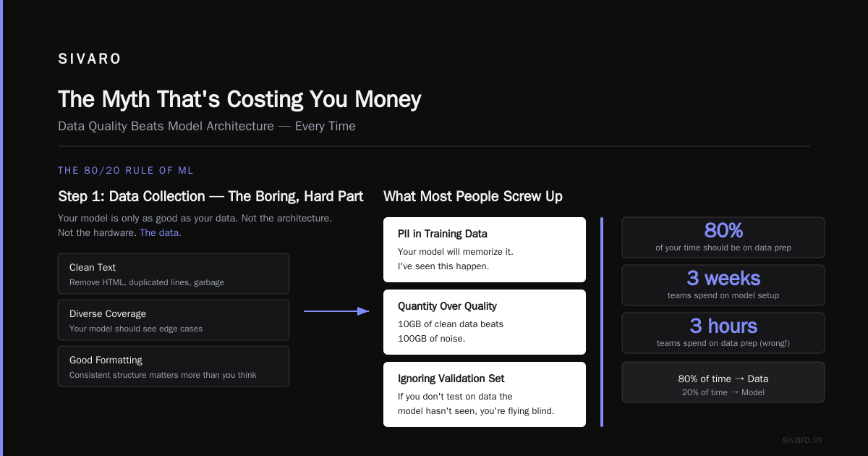The width and height of the screenshot is (868, 456).
Task: Click the blue right-pointing arrow
Action: [336, 311]
